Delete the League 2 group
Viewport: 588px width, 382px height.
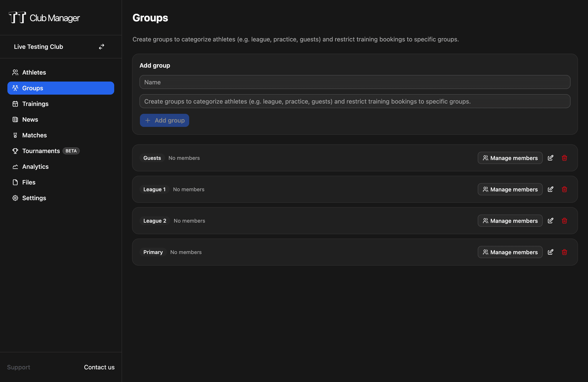click(564, 221)
